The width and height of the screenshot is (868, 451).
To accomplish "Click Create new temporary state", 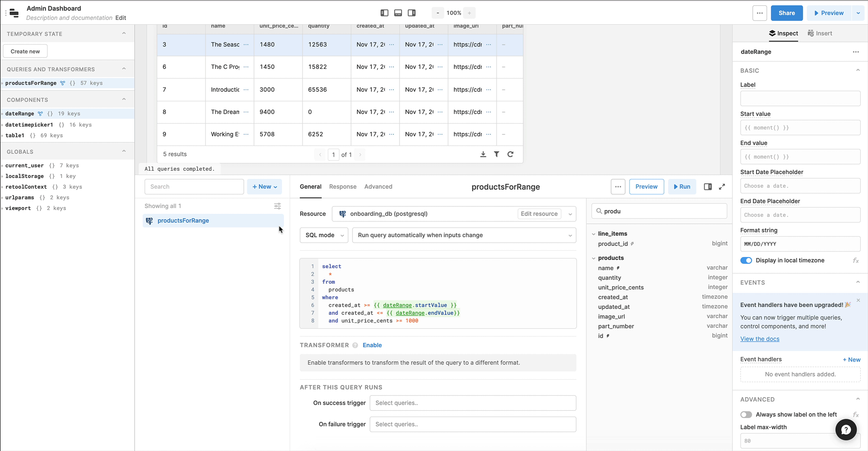I will pos(25,51).
